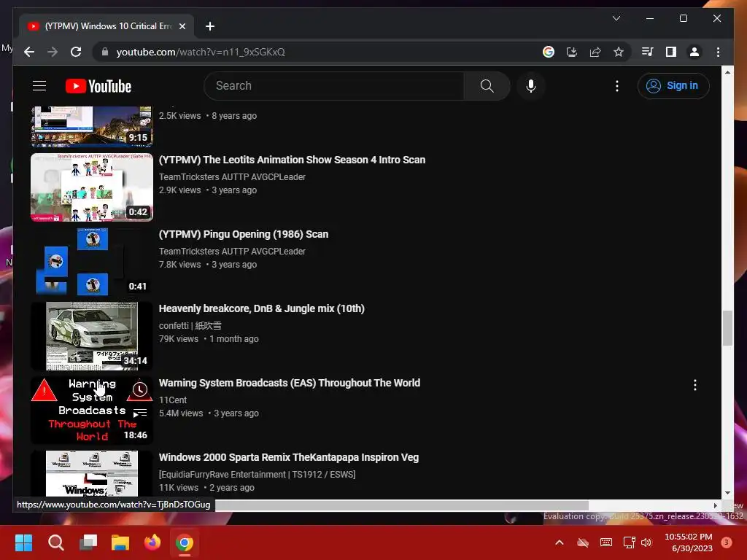747x560 pixels.
Task: Toggle Chrome side panel
Action: [x=671, y=52]
